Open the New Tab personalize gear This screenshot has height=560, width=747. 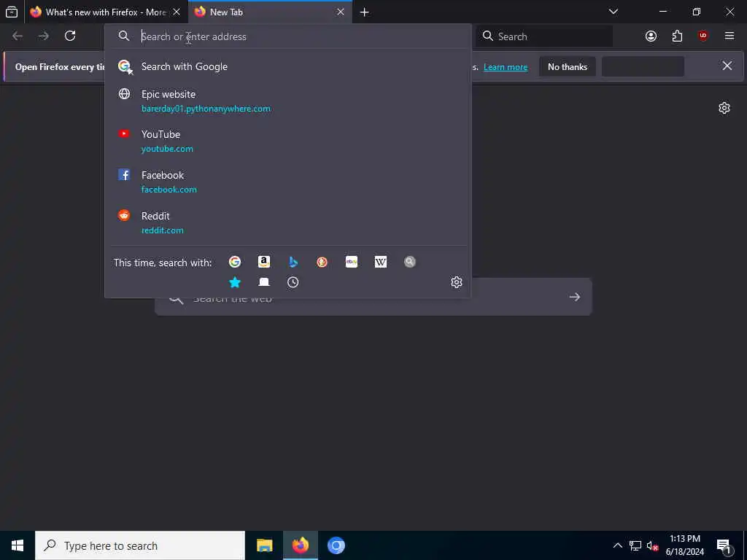[x=724, y=108]
